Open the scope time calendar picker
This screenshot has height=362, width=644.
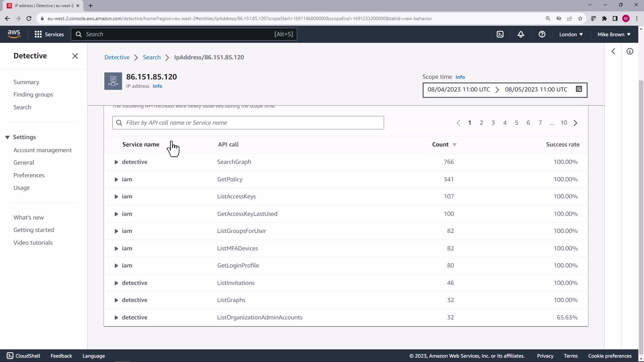(x=579, y=89)
